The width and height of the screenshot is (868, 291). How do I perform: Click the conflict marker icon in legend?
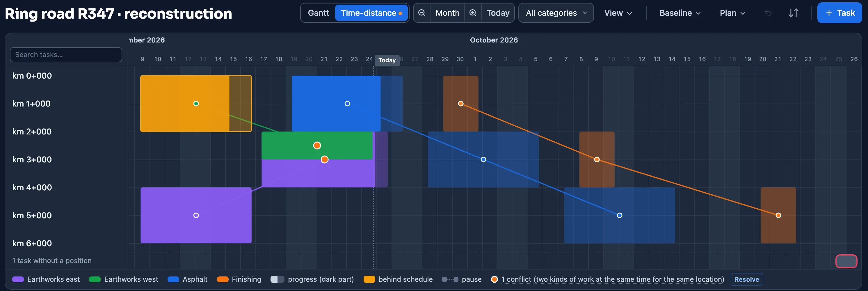[x=494, y=279]
